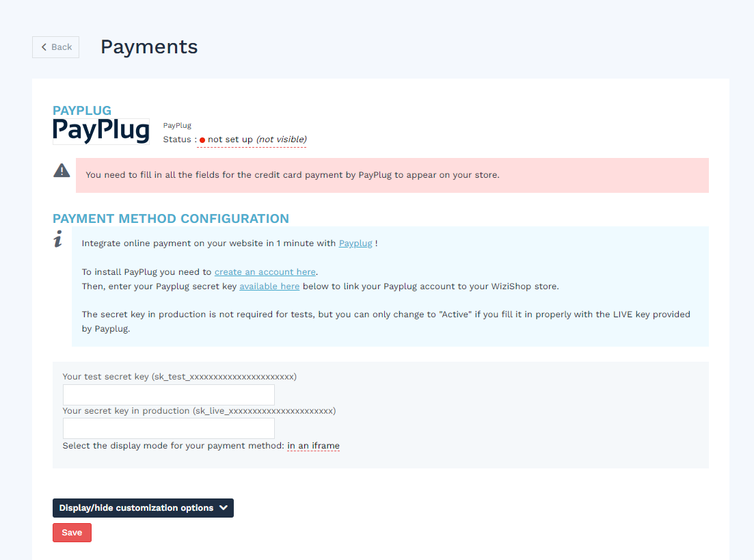This screenshot has width=754, height=560.
Task: Click the warning triangle icon
Action: click(62, 171)
